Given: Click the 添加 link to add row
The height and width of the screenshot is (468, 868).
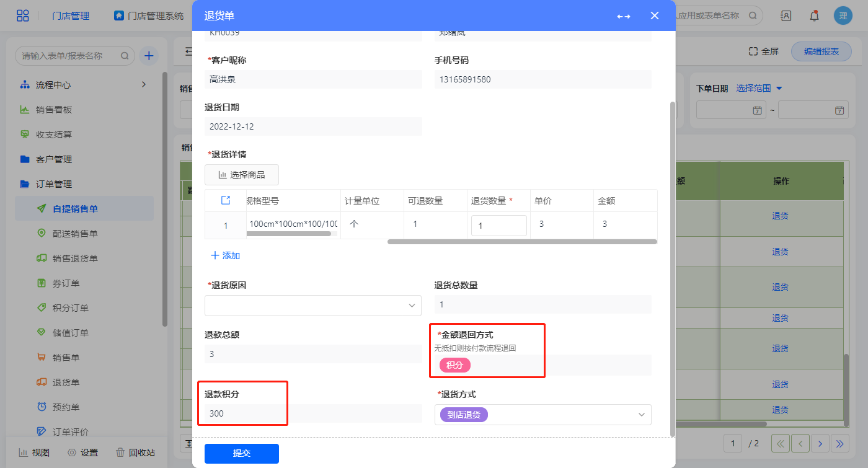Looking at the screenshot, I should pyautogui.click(x=225, y=255).
